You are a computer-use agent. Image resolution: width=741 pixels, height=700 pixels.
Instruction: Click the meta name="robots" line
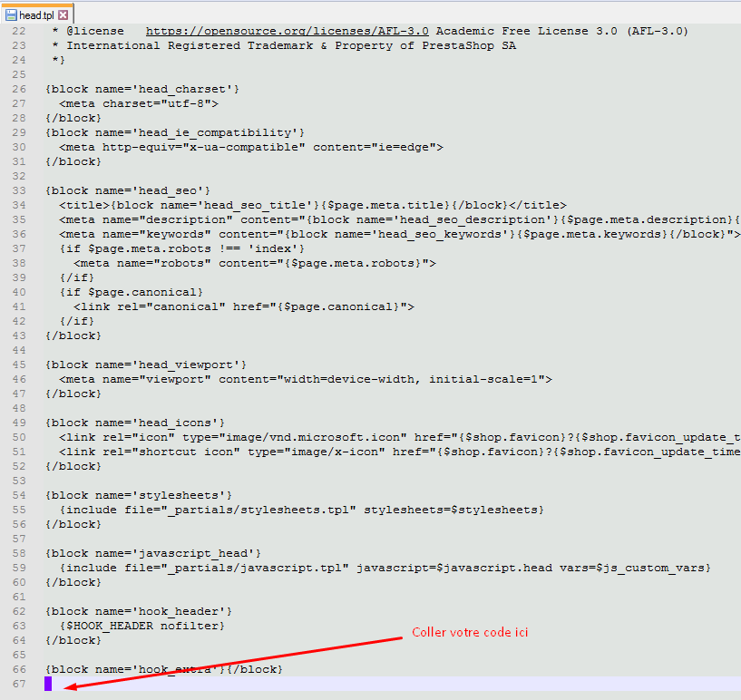255,264
